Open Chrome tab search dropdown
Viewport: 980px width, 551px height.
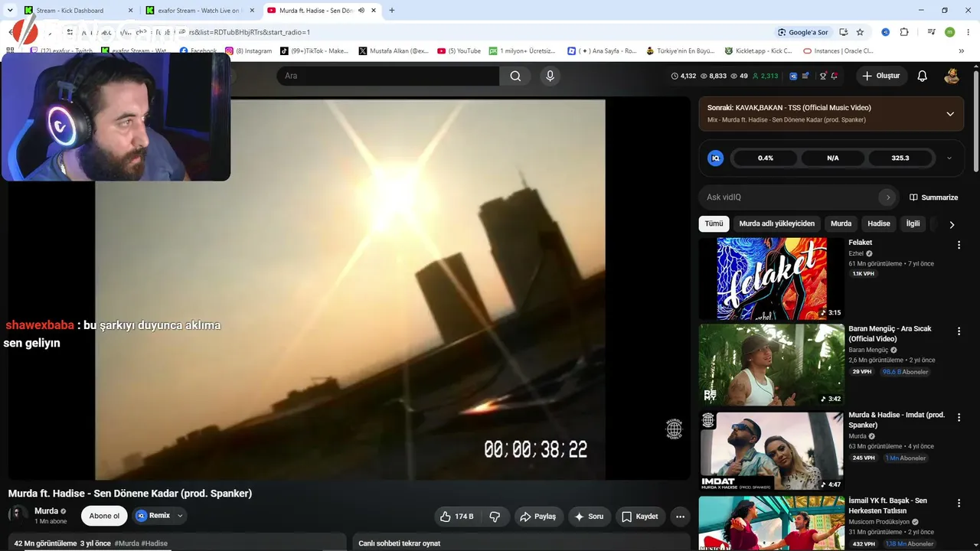pyautogui.click(x=10, y=11)
